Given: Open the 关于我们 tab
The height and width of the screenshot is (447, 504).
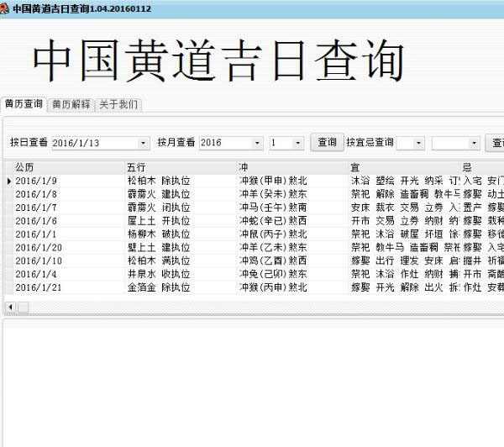Looking at the screenshot, I should 118,105.
